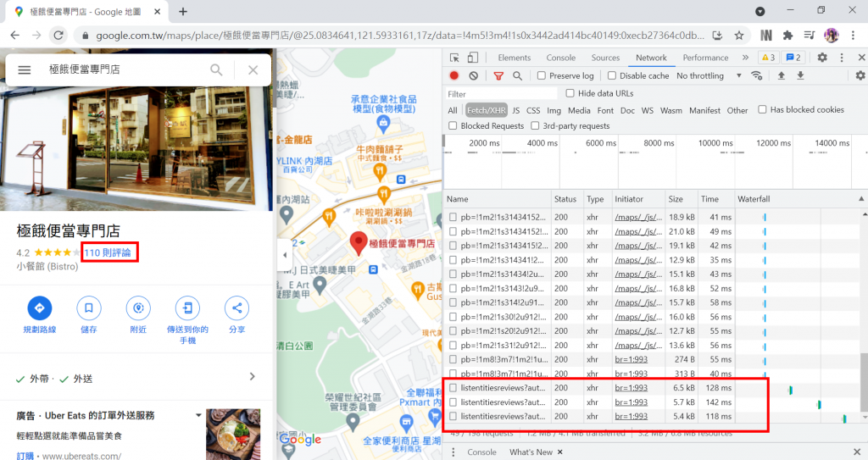The width and height of the screenshot is (868, 460).
Task: Sort by Waterfall column arrow
Action: pyautogui.click(x=861, y=199)
